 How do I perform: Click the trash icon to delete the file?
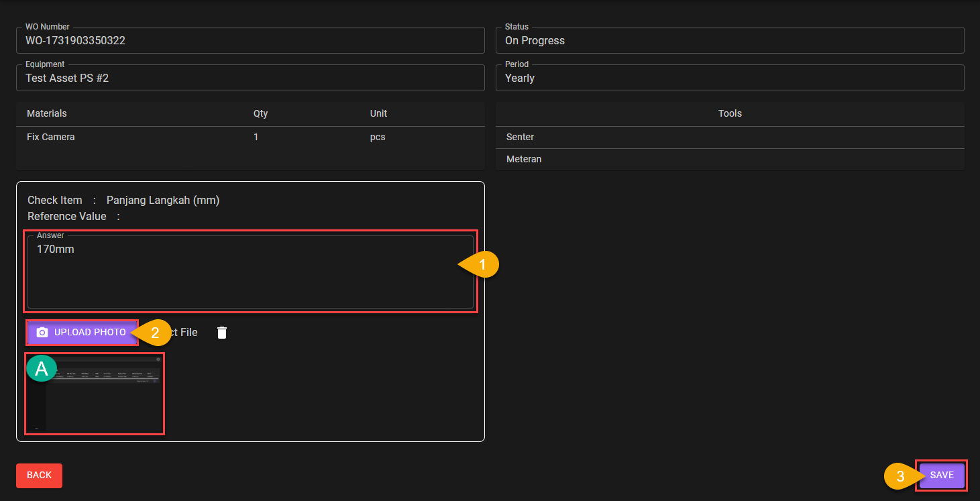tap(222, 333)
